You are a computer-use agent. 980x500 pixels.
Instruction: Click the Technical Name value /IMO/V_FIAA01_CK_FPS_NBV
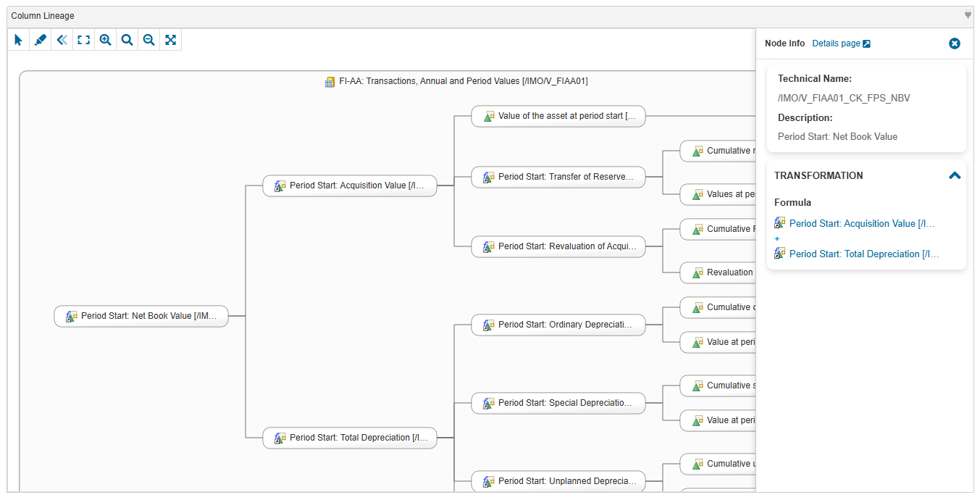pyautogui.click(x=844, y=98)
